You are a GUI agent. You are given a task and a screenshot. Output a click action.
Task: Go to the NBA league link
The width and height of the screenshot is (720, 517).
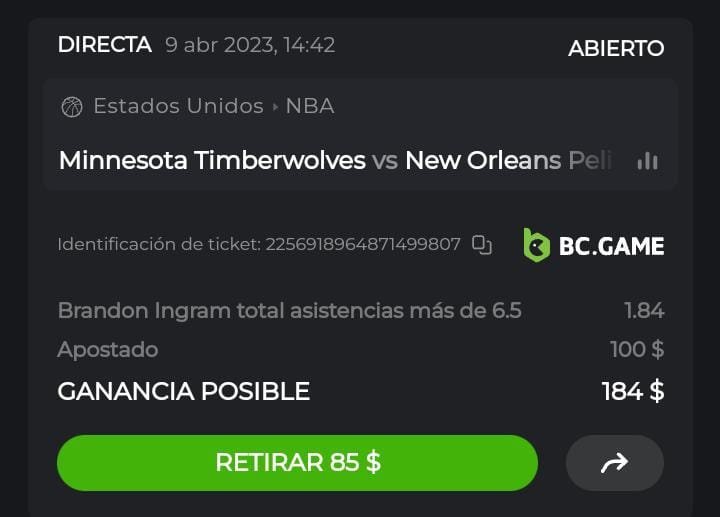(x=310, y=106)
